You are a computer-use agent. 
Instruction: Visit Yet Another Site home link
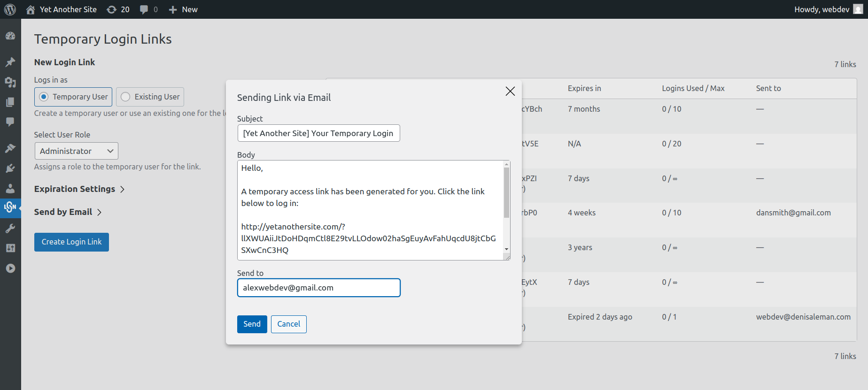61,9
